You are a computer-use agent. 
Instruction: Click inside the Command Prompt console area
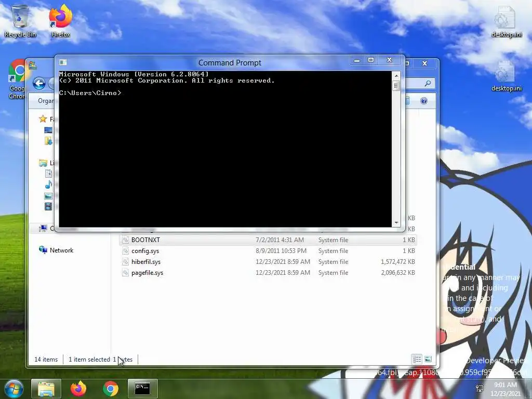pos(225,149)
